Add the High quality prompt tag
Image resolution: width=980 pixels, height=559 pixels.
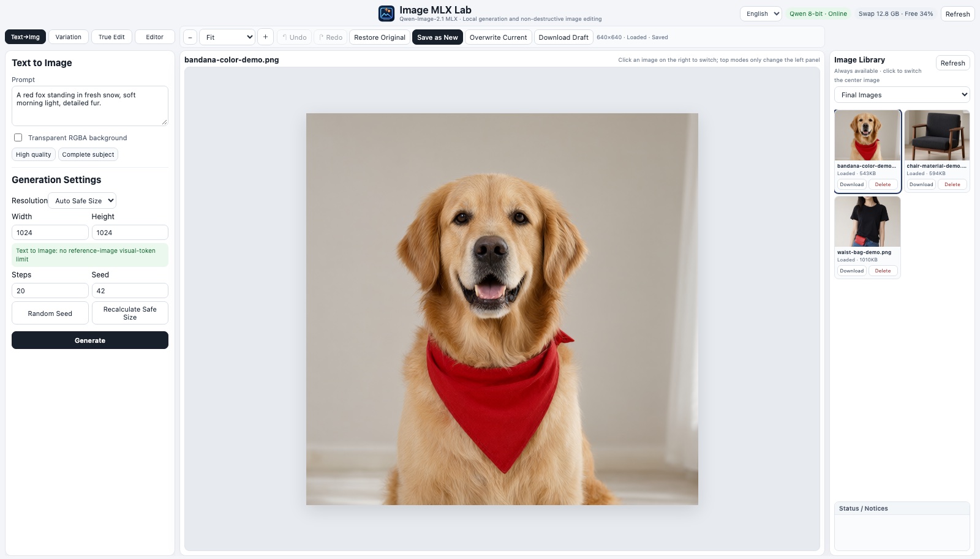34,154
